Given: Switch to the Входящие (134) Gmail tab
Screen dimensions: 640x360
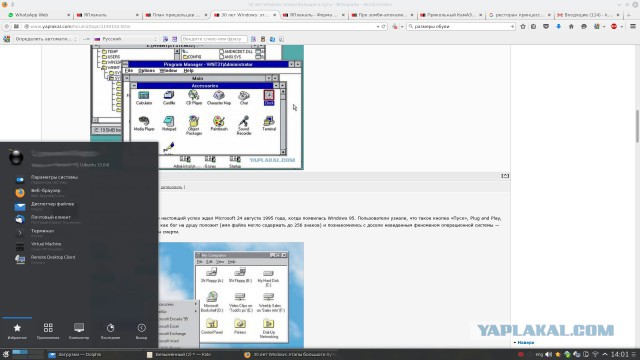Looking at the screenshot, I should point(588,15).
